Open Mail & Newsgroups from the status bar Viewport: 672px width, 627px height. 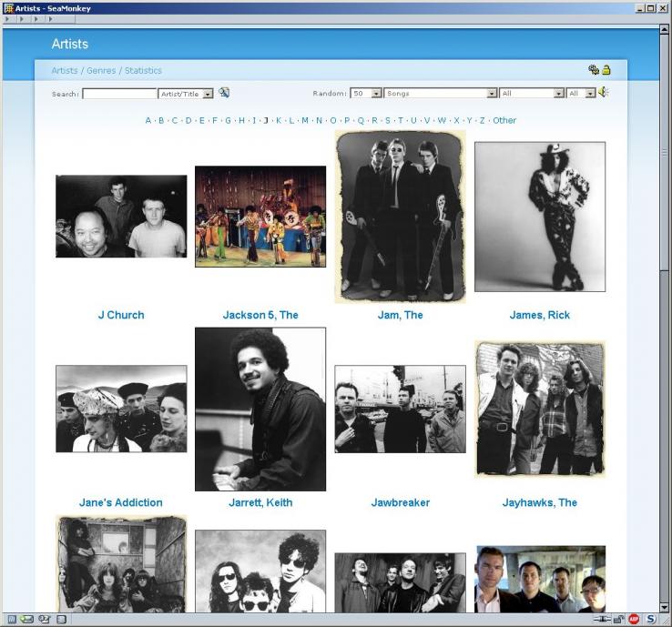[27, 620]
